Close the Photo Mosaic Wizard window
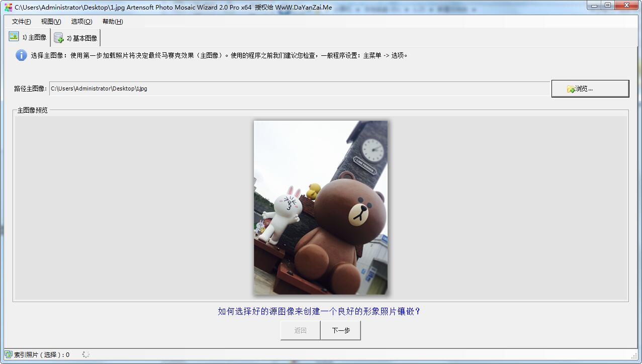 [627, 5]
